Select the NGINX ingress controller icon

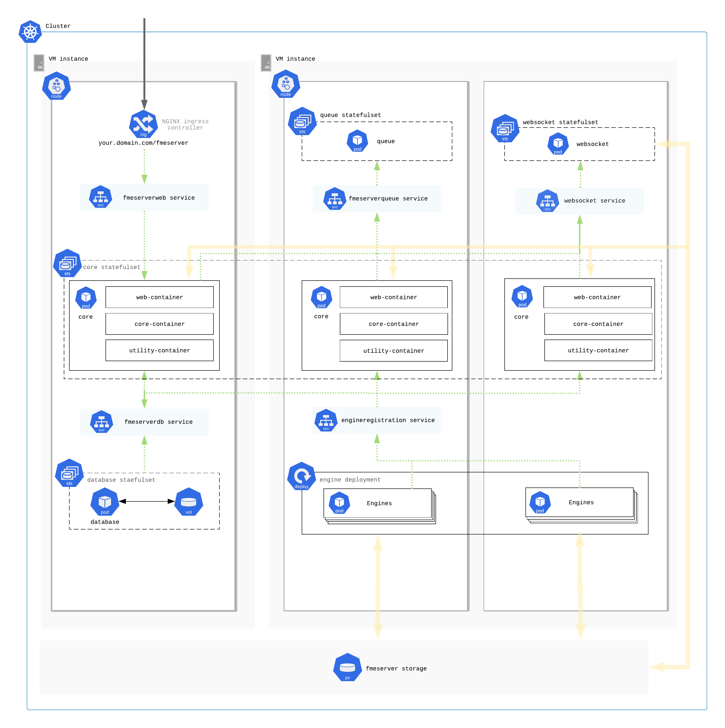144,124
